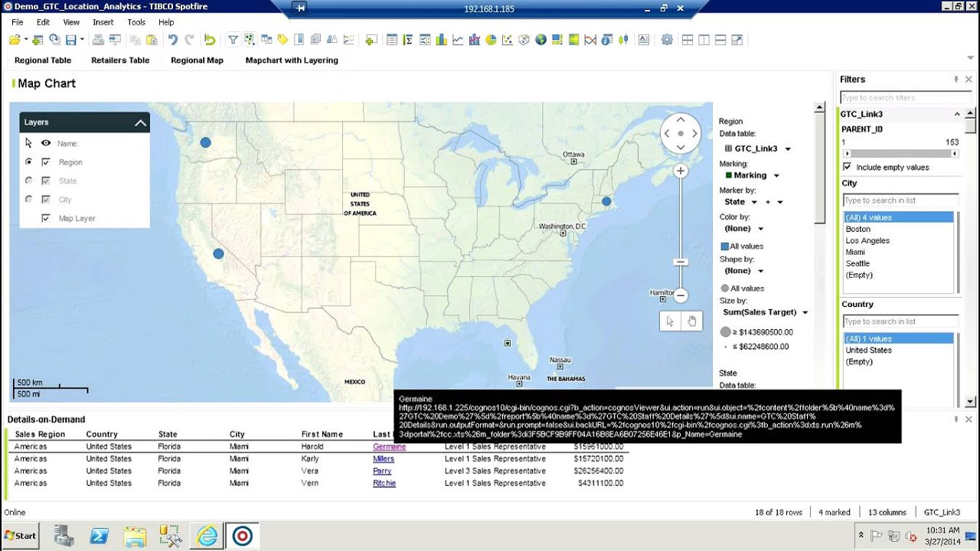Undo last action with toolbar arrow
Screen dimensions: 980x551
173,40
